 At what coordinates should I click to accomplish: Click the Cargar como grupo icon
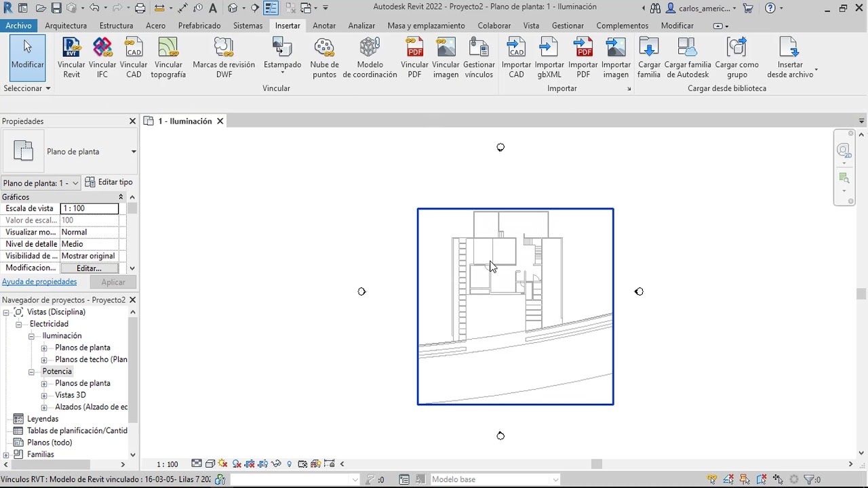point(736,48)
